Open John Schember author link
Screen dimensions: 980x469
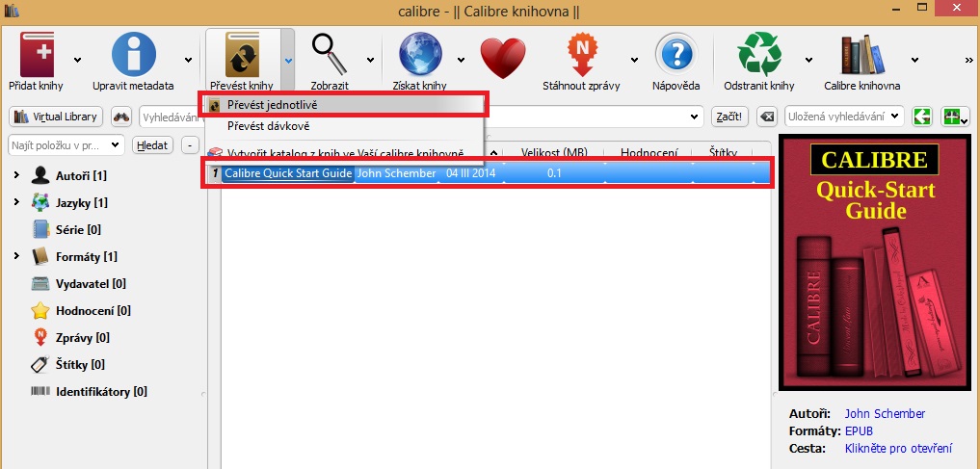885,413
